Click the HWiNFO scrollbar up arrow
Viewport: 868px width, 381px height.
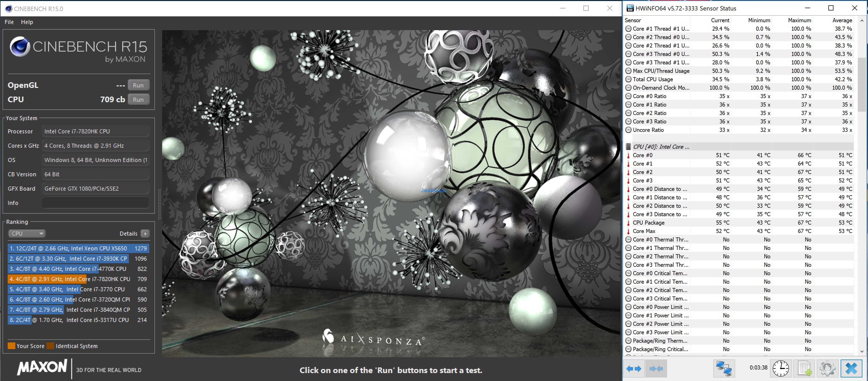tap(862, 20)
